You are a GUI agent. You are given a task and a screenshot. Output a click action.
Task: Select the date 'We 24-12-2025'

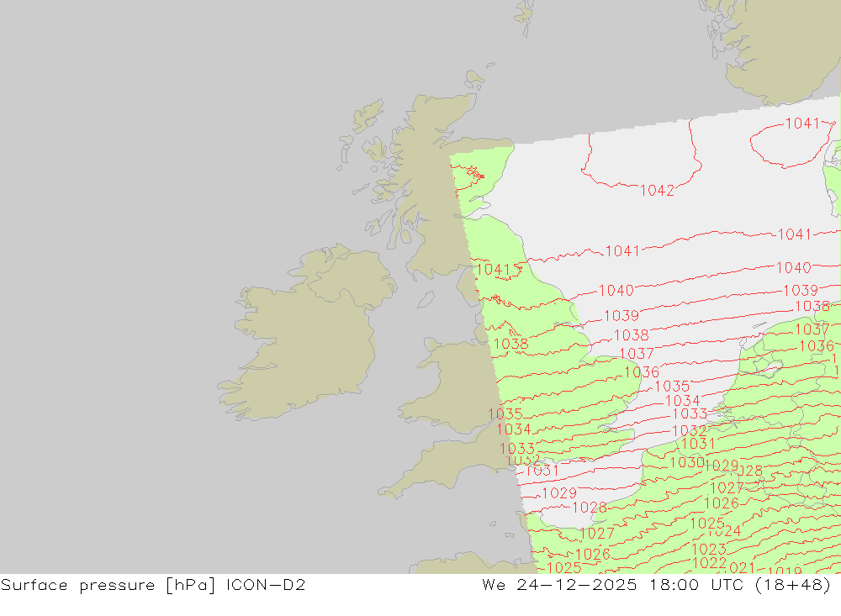pos(559,584)
